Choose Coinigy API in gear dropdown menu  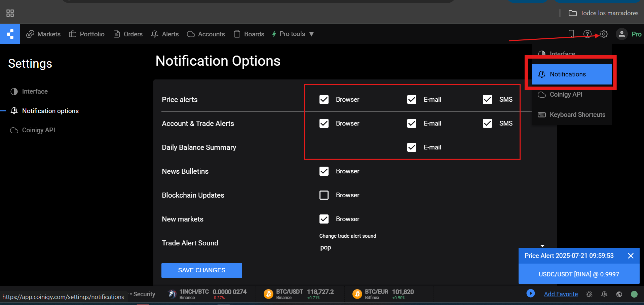(572, 95)
